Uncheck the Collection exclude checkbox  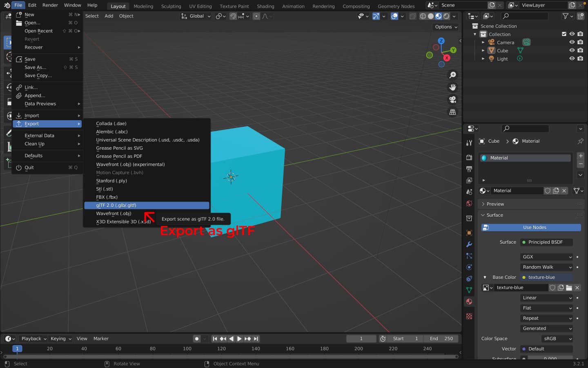coord(564,34)
